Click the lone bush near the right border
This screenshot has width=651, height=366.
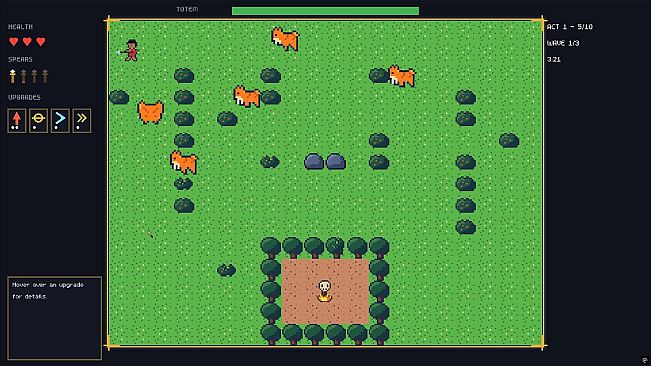point(509,141)
